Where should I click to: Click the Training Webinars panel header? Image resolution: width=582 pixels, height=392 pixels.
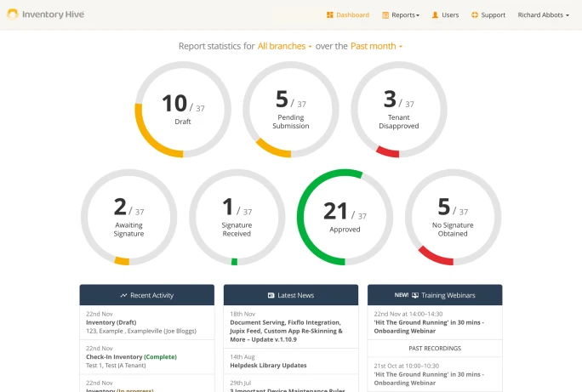[435, 295]
